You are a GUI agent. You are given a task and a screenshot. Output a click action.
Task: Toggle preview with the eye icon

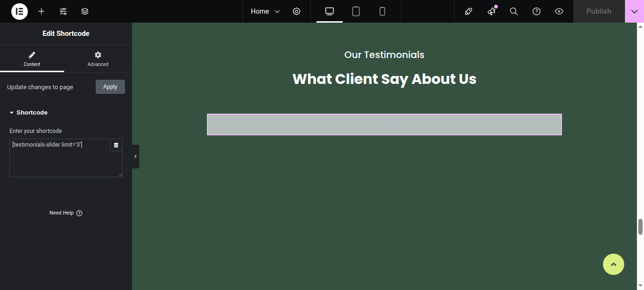[x=559, y=11]
